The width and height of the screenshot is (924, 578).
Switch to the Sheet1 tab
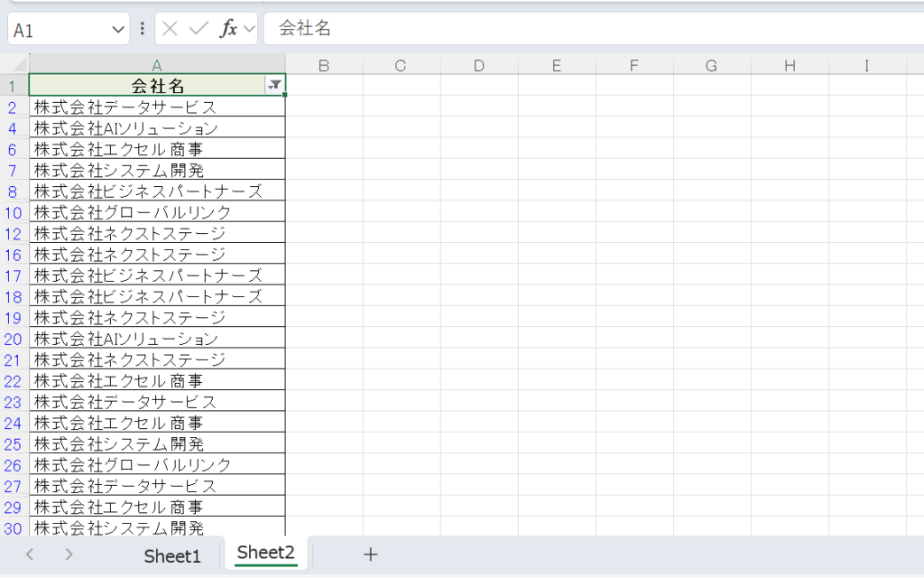[x=172, y=556]
